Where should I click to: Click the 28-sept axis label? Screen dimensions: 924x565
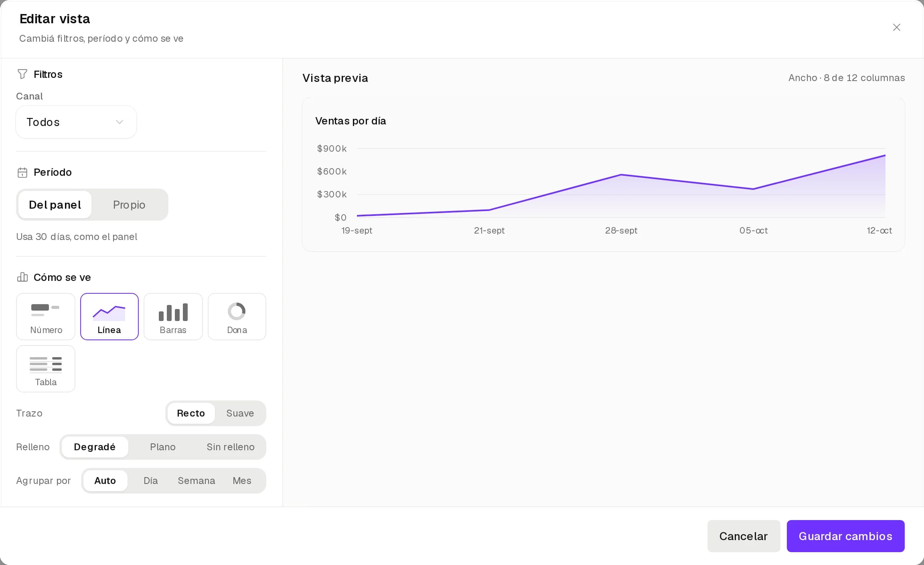coord(621,230)
